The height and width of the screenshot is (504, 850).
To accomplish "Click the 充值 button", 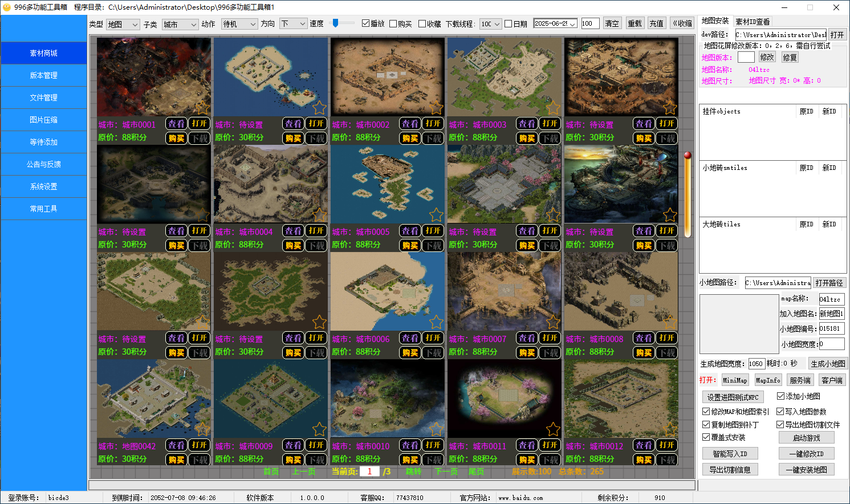I will (x=657, y=23).
